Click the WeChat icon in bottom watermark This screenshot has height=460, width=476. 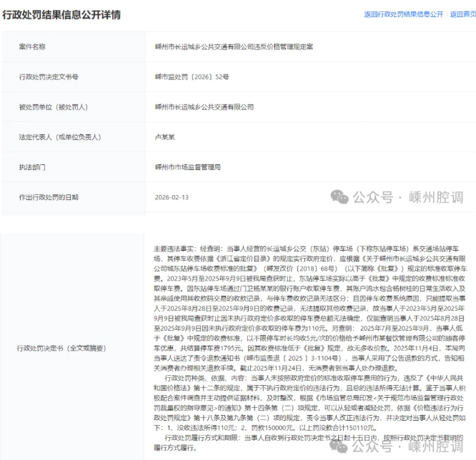tap(340, 448)
